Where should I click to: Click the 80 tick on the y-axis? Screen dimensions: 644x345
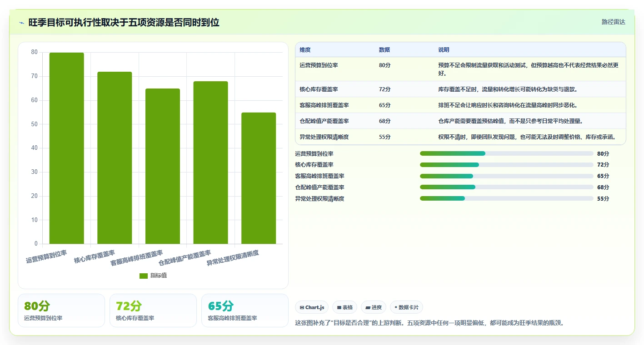point(35,52)
